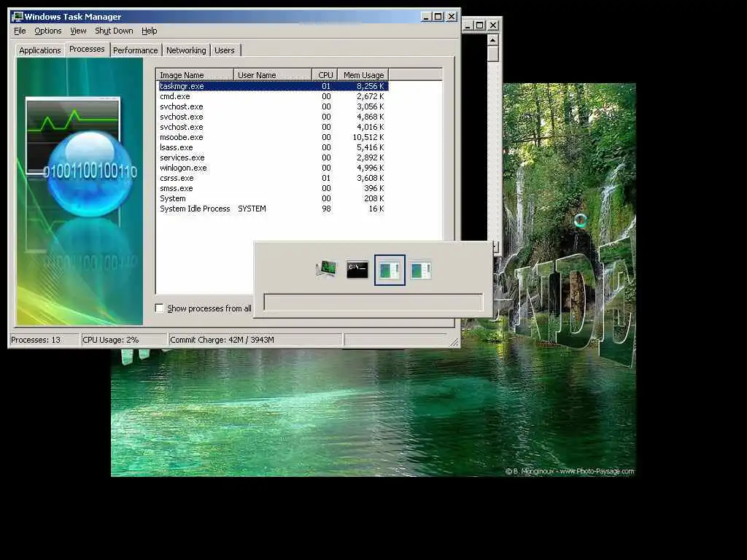Click the scroll up arrow in background window
Viewport: 747px width, 560px height.
pyautogui.click(x=492, y=40)
